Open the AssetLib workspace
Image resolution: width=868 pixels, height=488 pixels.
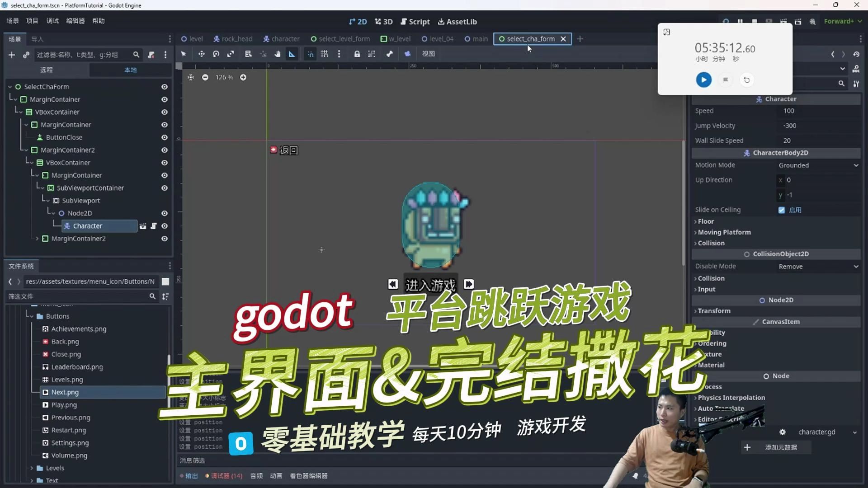click(x=457, y=22)
